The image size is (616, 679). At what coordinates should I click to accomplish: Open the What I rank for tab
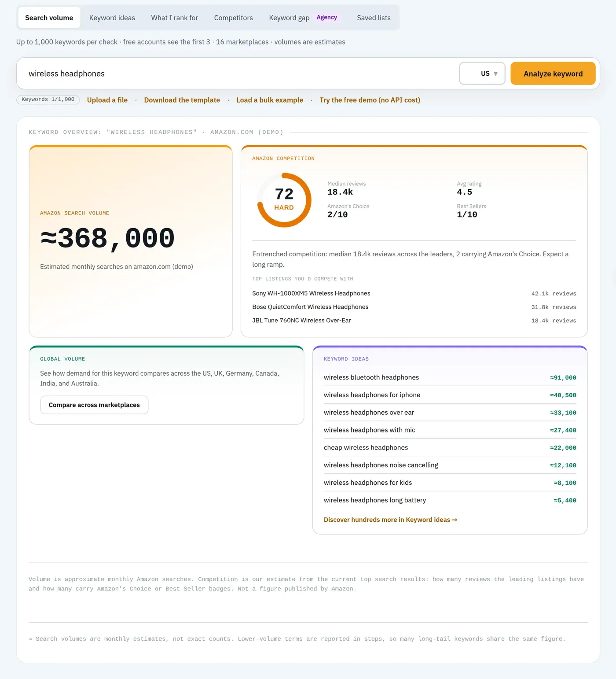click(175, 18)
